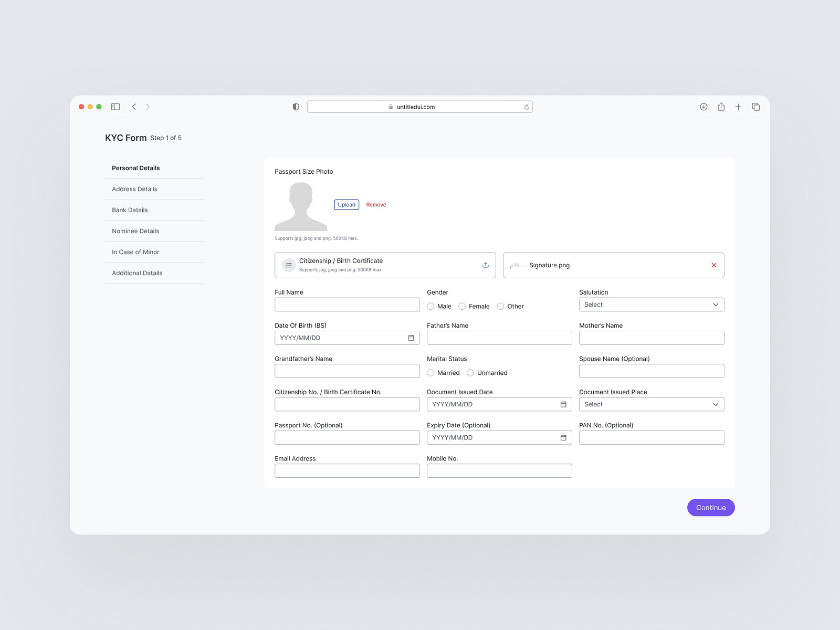840x630 pixels.
Task: Choose Unmarried marital status
Action: 470,373
